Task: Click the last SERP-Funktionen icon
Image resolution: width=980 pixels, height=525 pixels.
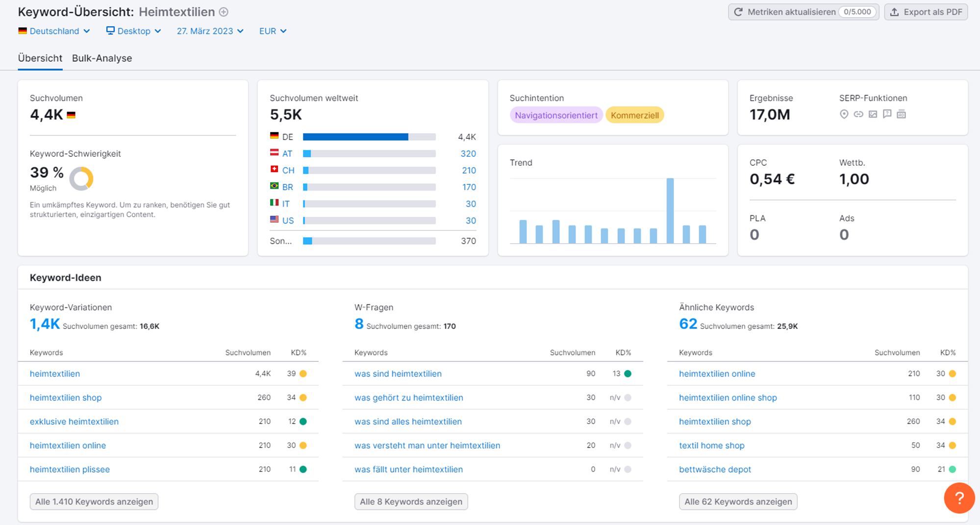Action: coord(901,114)
